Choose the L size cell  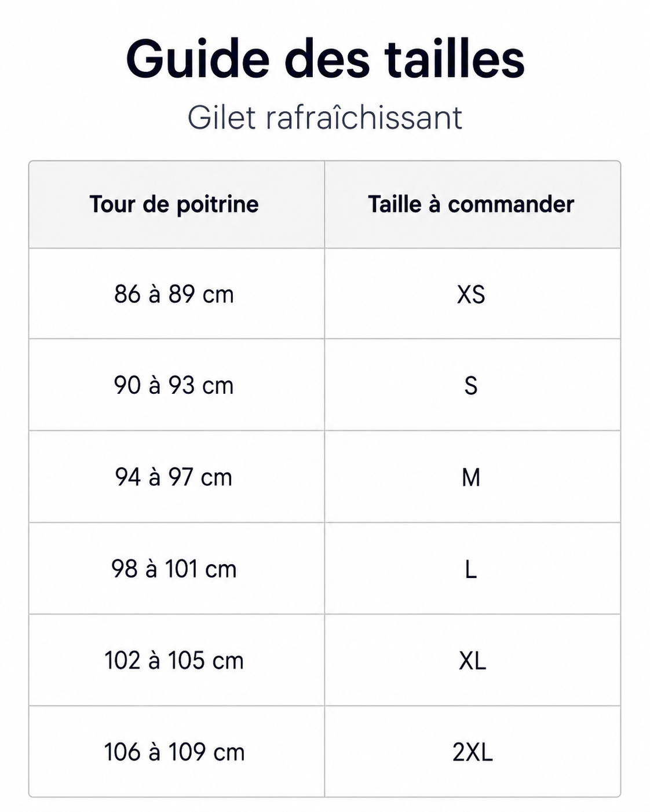click(471, 569)
